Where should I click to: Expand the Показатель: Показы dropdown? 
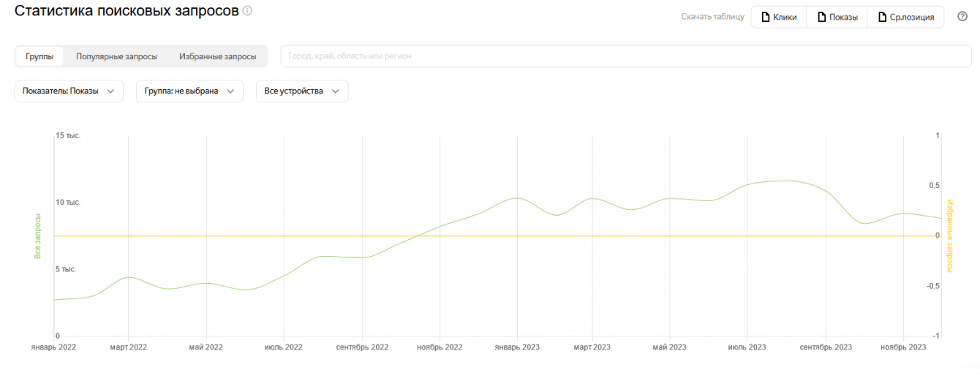(x=69, y=91)
